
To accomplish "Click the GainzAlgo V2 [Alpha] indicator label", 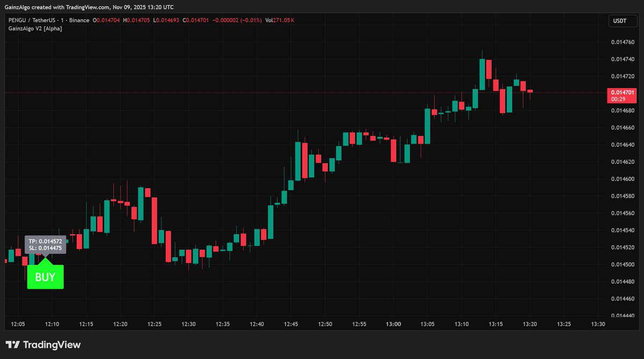I will tap(35, 28).
